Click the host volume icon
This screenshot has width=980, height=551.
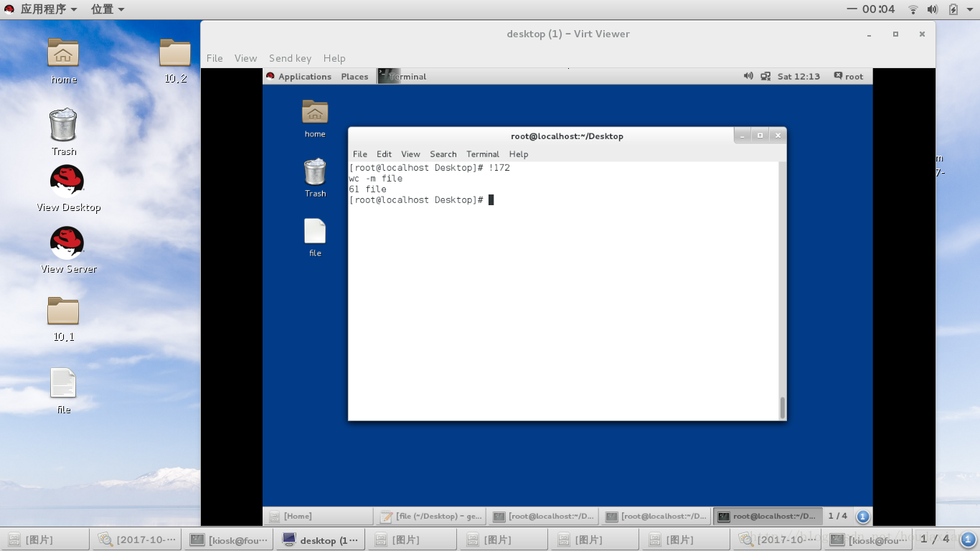pos(933,9)
